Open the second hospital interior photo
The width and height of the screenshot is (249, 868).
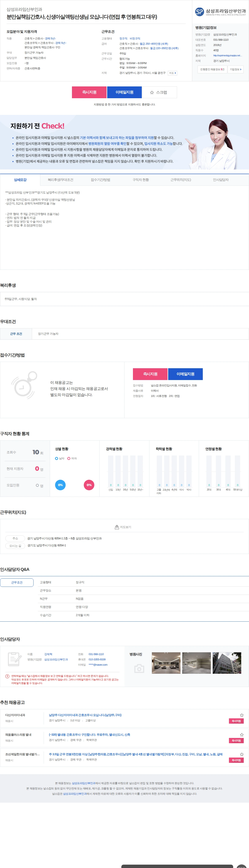(196, 663)
